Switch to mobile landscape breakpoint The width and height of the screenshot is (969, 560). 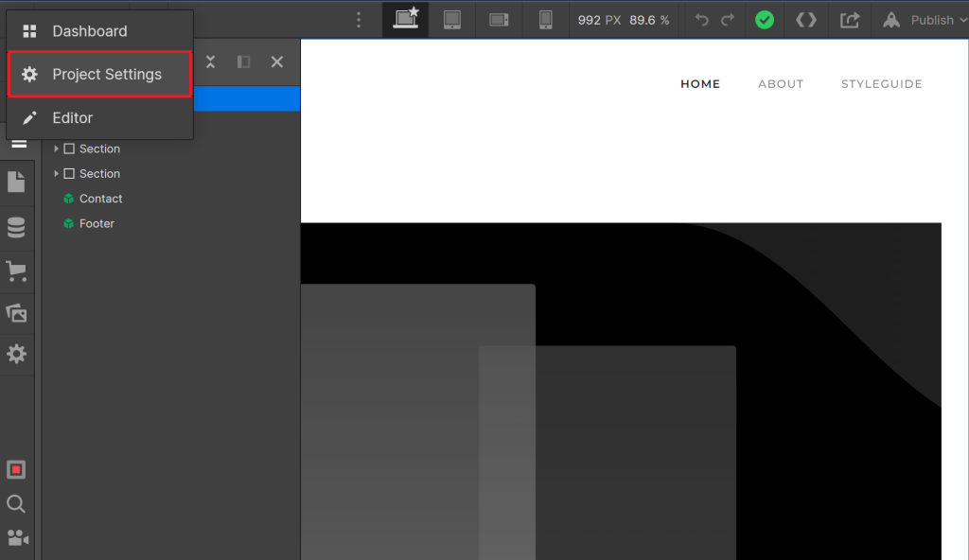click(x=499, y=20)
